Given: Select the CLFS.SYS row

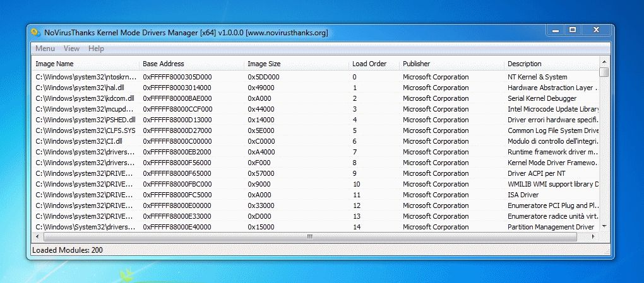Looking at the screenshot, I should (316, 130).
